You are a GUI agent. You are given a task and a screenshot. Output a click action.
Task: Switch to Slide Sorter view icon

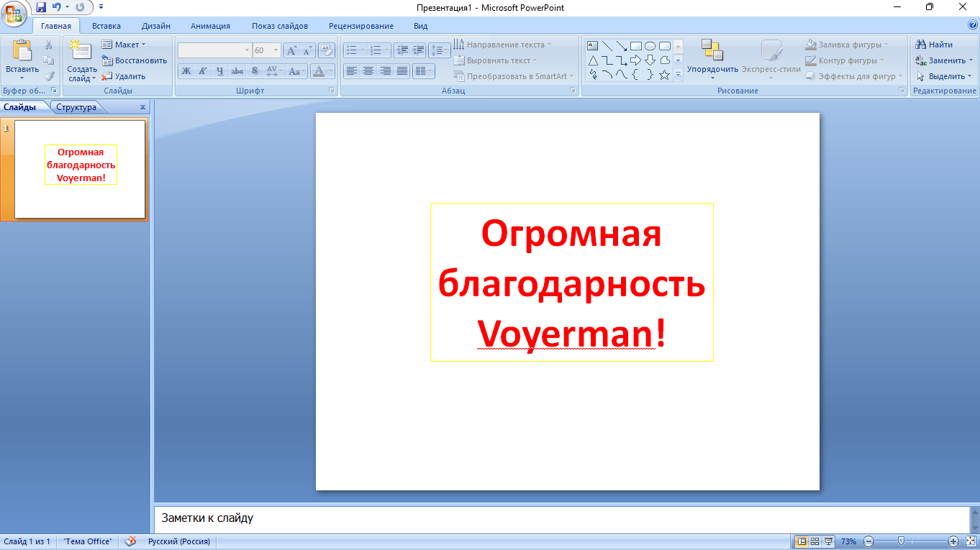pos(815,541)
